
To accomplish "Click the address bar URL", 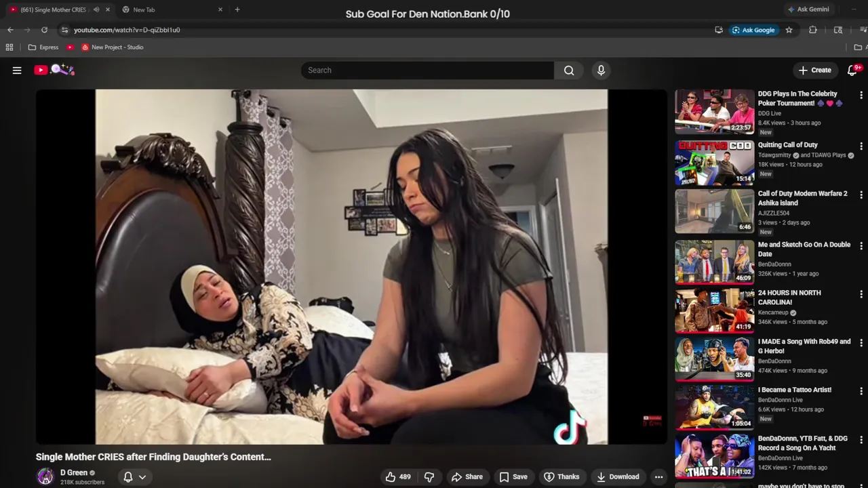I will click(x=127, y=30).
